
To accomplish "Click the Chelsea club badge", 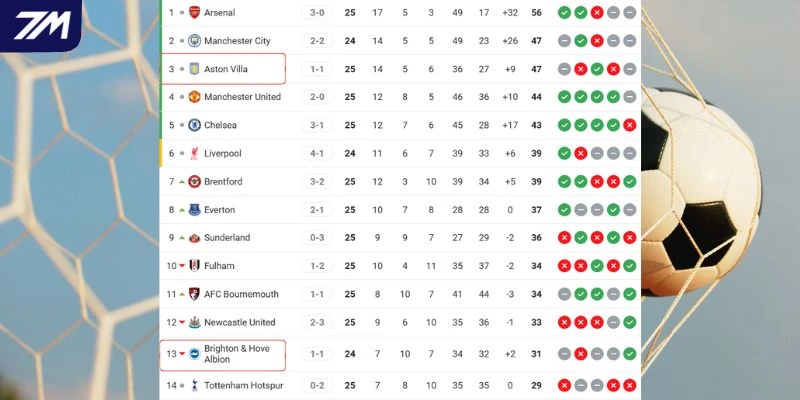I will click(194, 125).
